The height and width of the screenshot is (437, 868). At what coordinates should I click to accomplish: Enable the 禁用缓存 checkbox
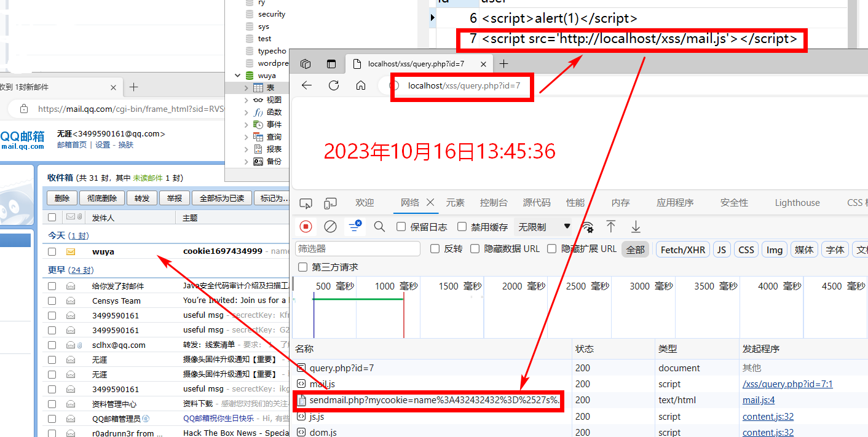point(462,227)
